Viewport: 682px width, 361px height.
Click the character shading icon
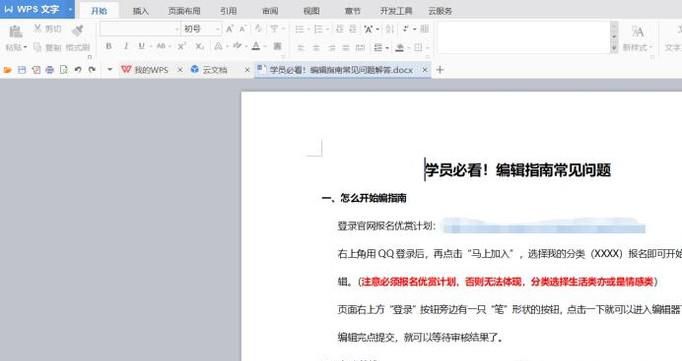click(277, 46)
